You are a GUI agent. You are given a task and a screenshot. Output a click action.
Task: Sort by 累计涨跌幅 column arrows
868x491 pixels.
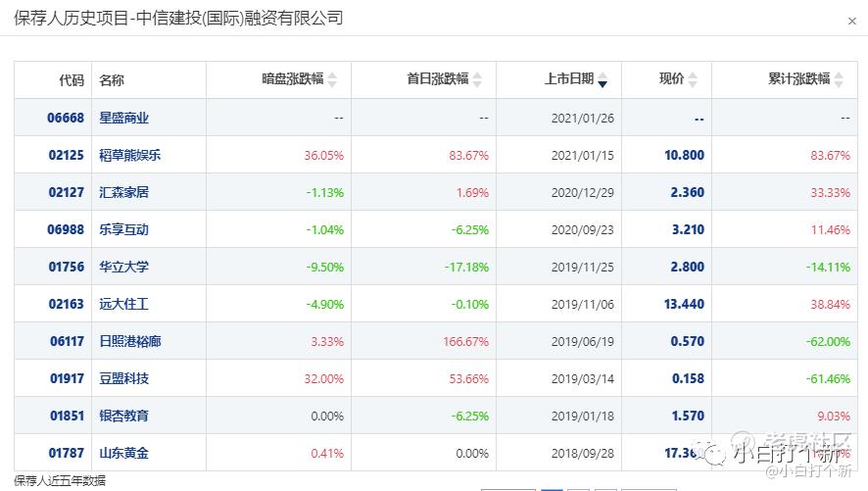coord(839,79)
